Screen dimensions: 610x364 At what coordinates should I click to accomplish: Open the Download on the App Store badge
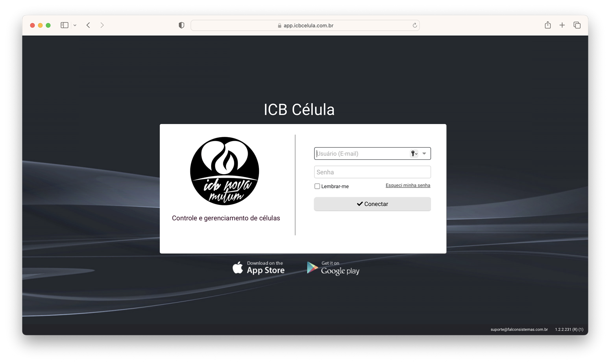pos(259,268)
